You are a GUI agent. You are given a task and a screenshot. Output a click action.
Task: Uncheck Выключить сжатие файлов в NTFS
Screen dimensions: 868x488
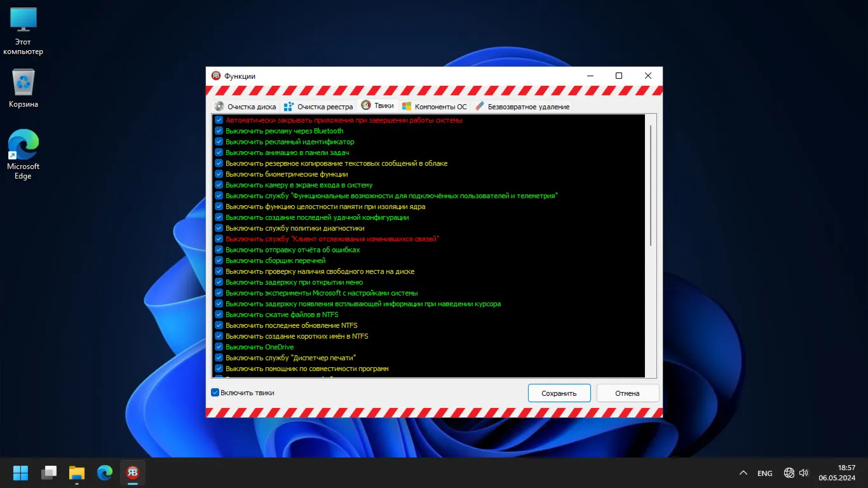click(219, 315)
